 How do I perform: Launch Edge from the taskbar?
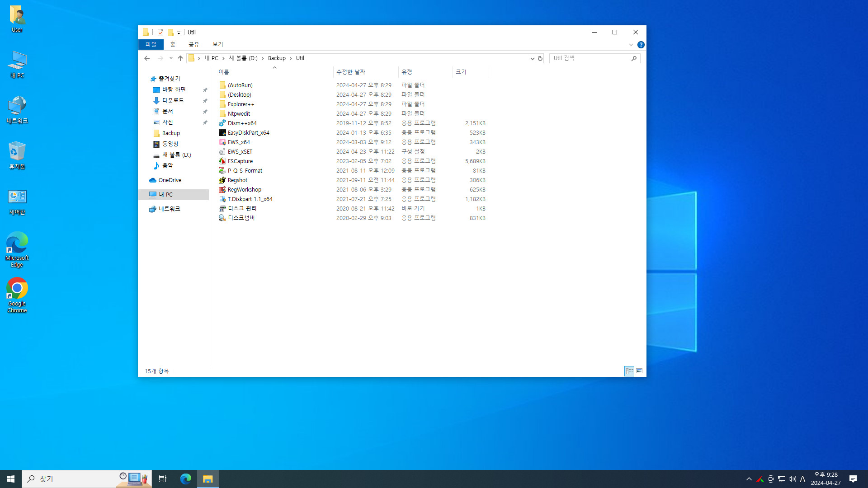(x=185, y=479)
